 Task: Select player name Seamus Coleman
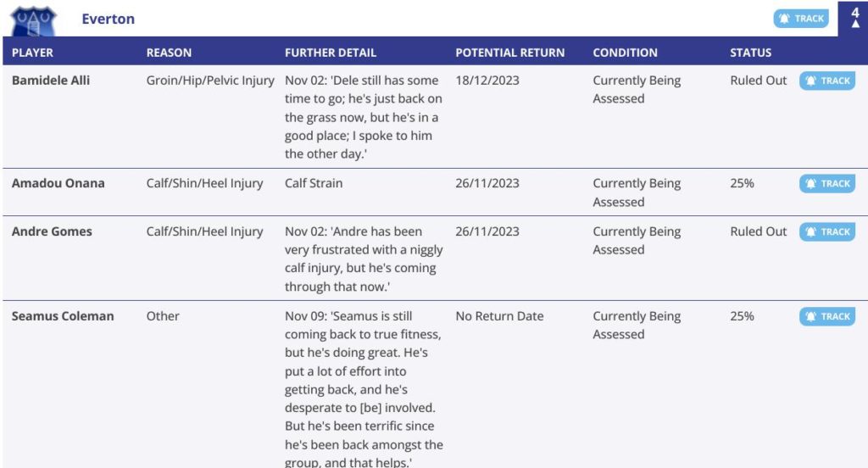(x=63, y=316)
